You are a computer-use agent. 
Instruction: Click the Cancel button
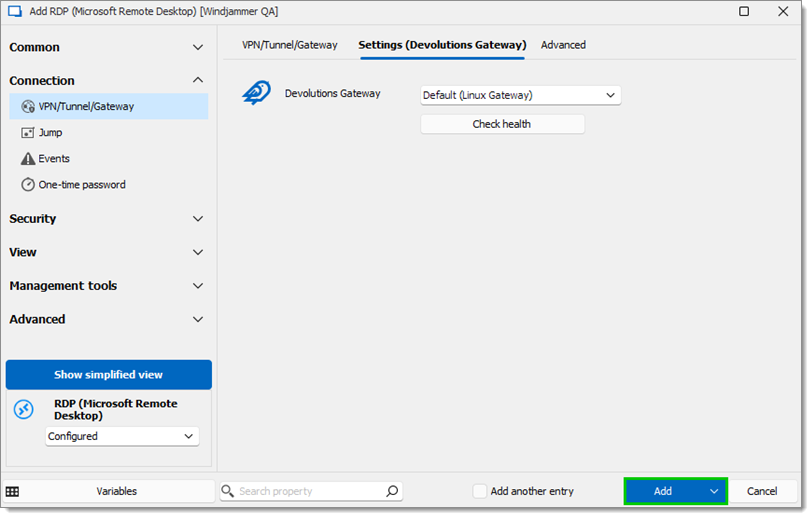(762, 491)
